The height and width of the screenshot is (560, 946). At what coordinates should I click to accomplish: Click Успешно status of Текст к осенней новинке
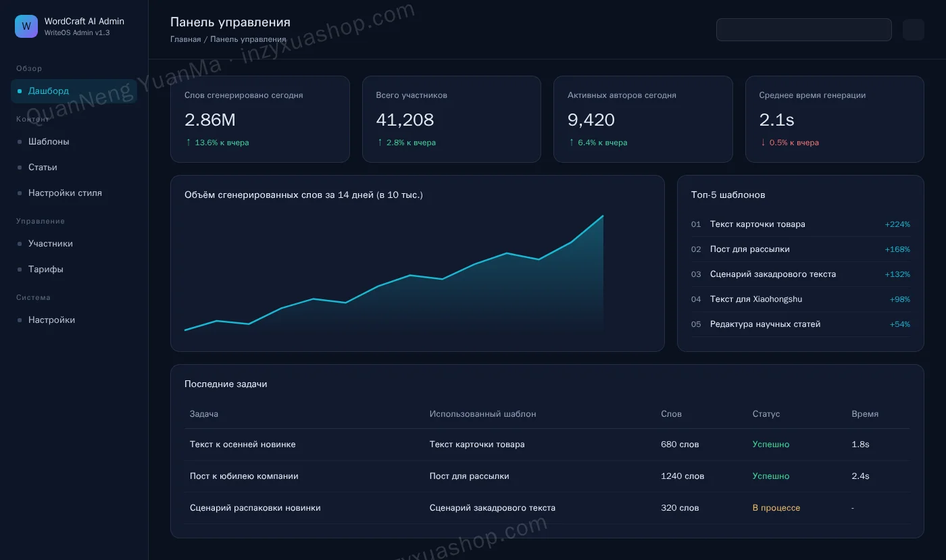pyautogui.click(x=771, y=444)
